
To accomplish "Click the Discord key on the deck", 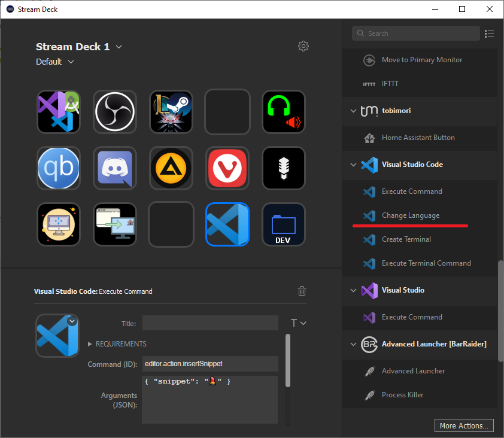I will [114, 168].
